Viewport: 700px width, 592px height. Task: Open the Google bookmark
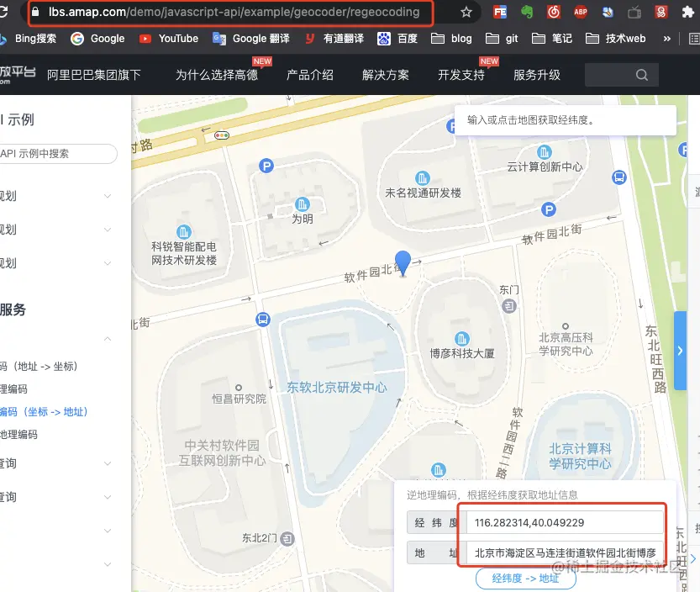pyautogui.click(x=97, y=39)
